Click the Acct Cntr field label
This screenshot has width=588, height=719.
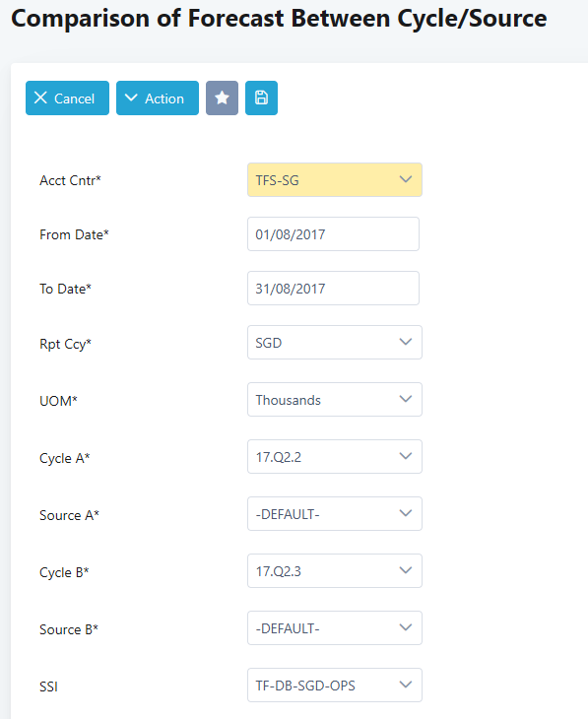(70, 180)
